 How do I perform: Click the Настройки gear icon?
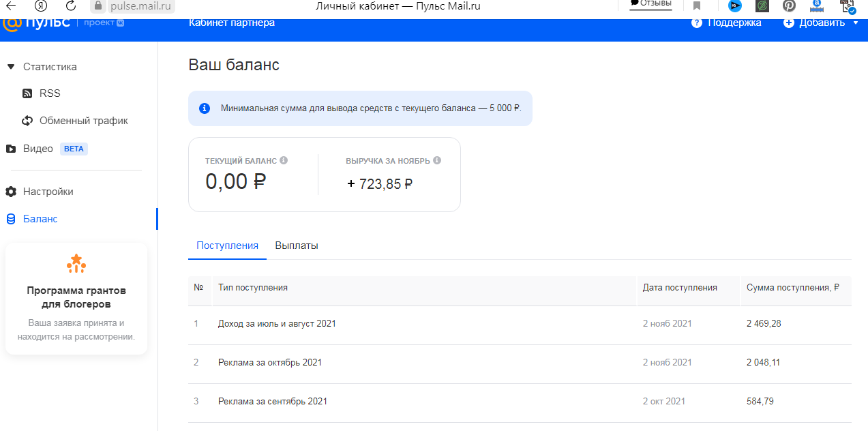point(10,192)
